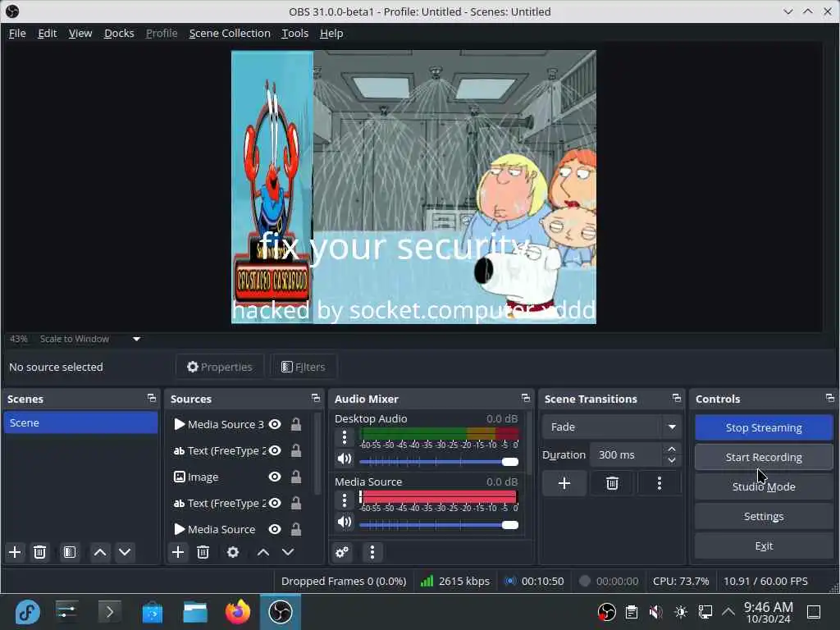Image resolution: width=840 pixels, height=630 pixels.
Task: Open scene filters icon in Scenes dock
Action: tap(70, 552)
